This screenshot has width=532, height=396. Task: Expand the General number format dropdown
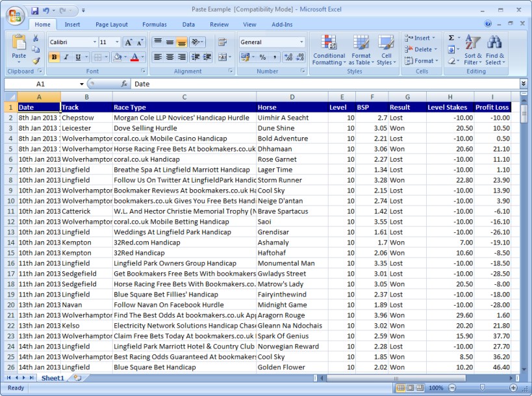(x=301, y=42)
